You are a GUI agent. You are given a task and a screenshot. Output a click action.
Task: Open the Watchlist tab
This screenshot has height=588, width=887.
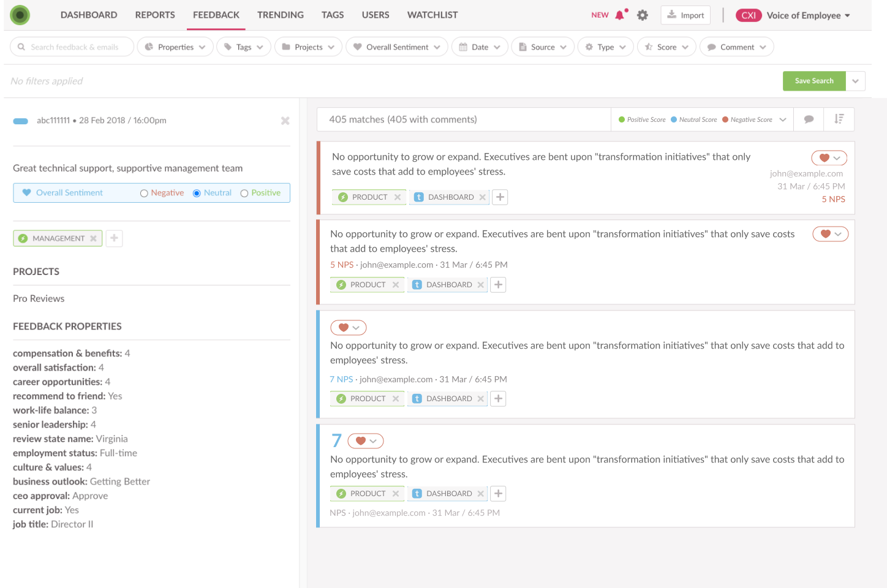click(432, 15)
